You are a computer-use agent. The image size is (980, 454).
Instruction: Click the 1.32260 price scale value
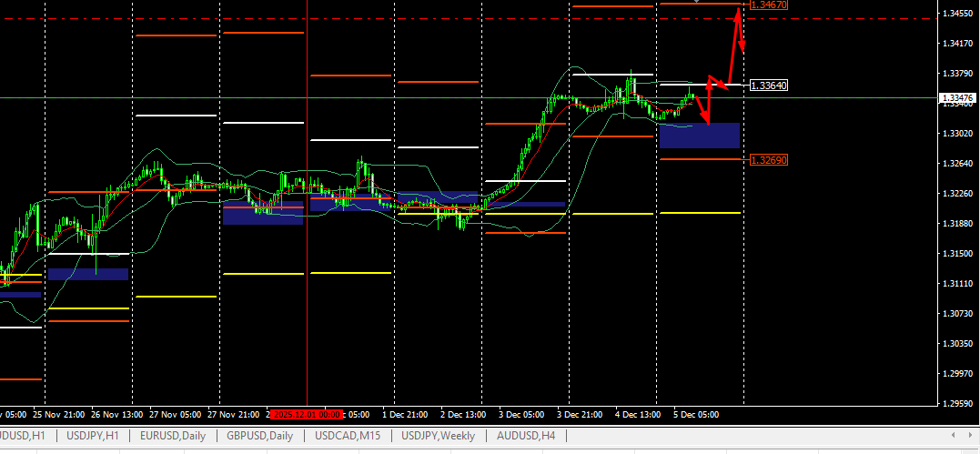(x=957, y=193)
